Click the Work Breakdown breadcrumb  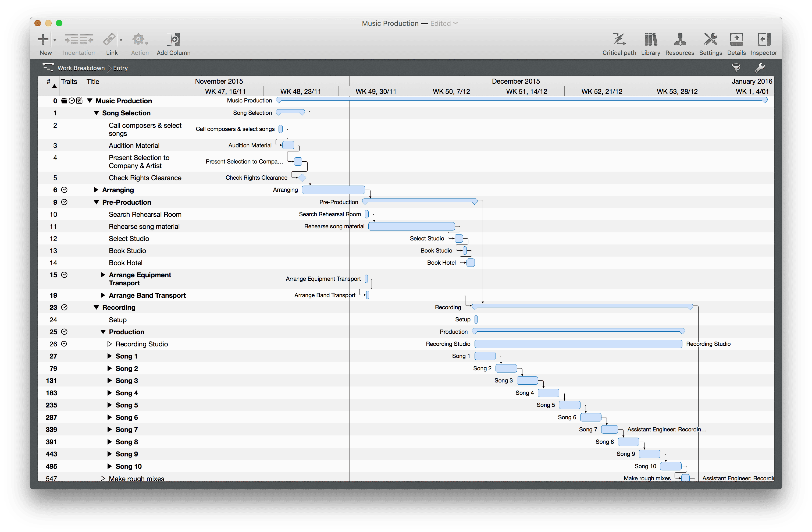point(81,68)
